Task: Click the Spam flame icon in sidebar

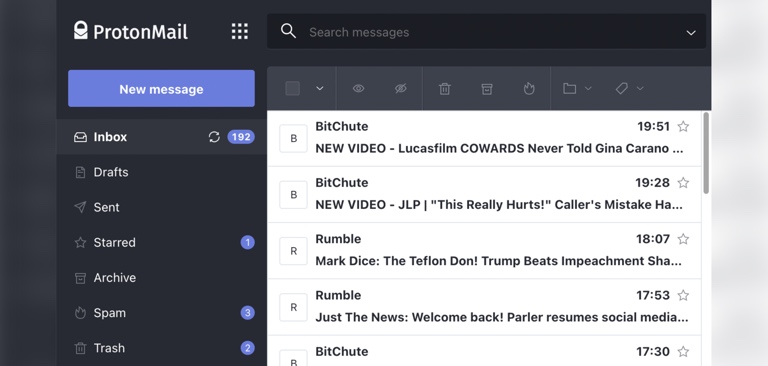Action: pyautogui.click(x=80, y=313)
